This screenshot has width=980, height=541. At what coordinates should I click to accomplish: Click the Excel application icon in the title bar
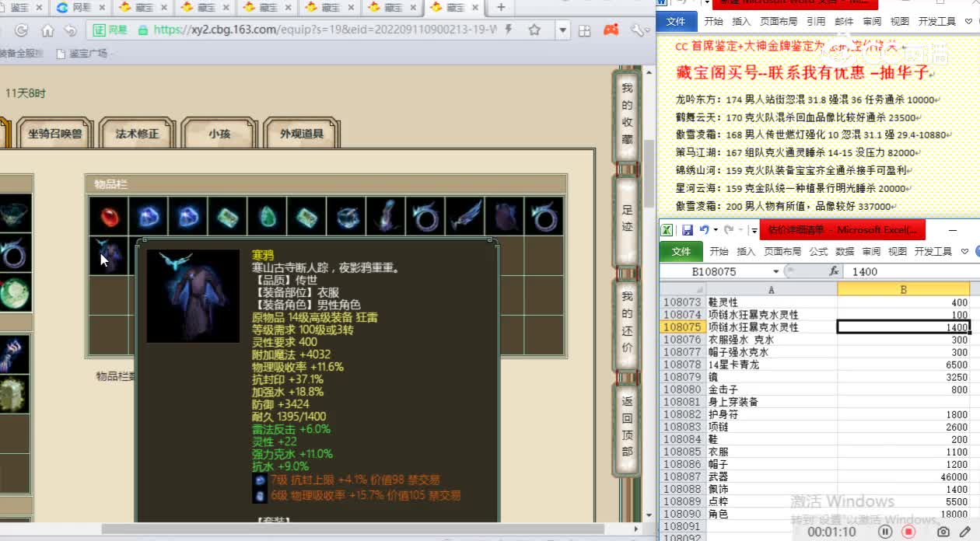tap(667, 230)
